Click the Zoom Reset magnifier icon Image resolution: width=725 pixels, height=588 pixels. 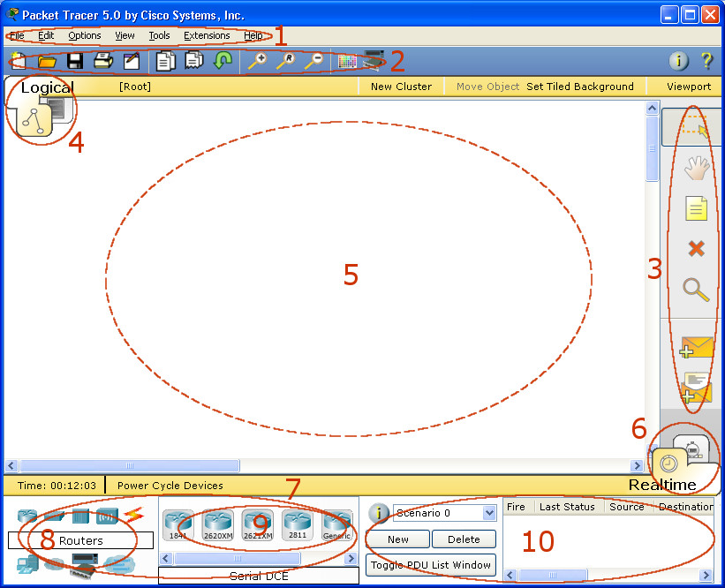(x=286, y=61)
